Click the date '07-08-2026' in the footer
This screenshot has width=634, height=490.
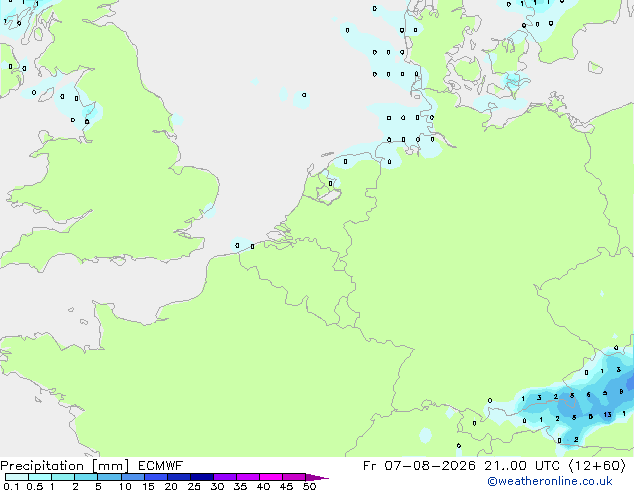pyautogui.click(x=430, y=466)
